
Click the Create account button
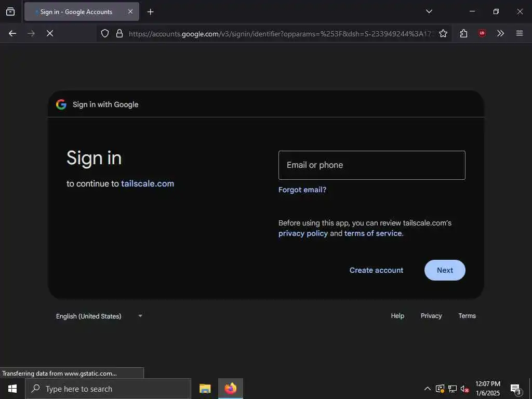[x=376, y=270]
